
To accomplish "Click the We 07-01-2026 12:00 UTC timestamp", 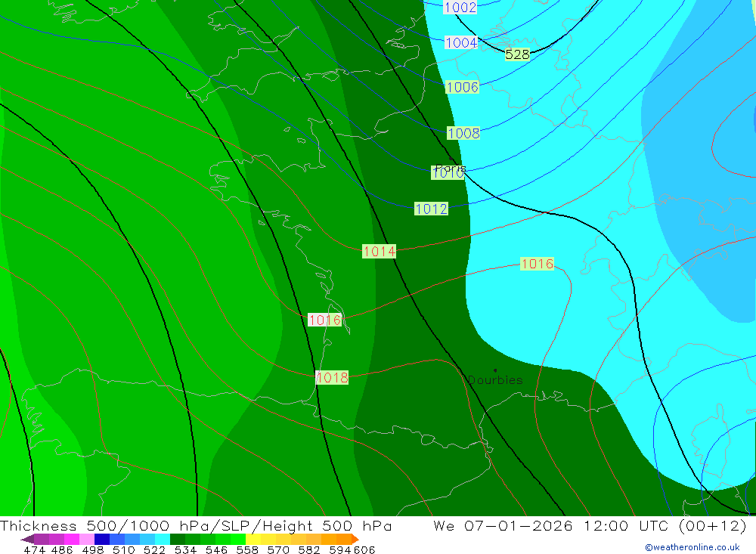I will coord(590,525).
